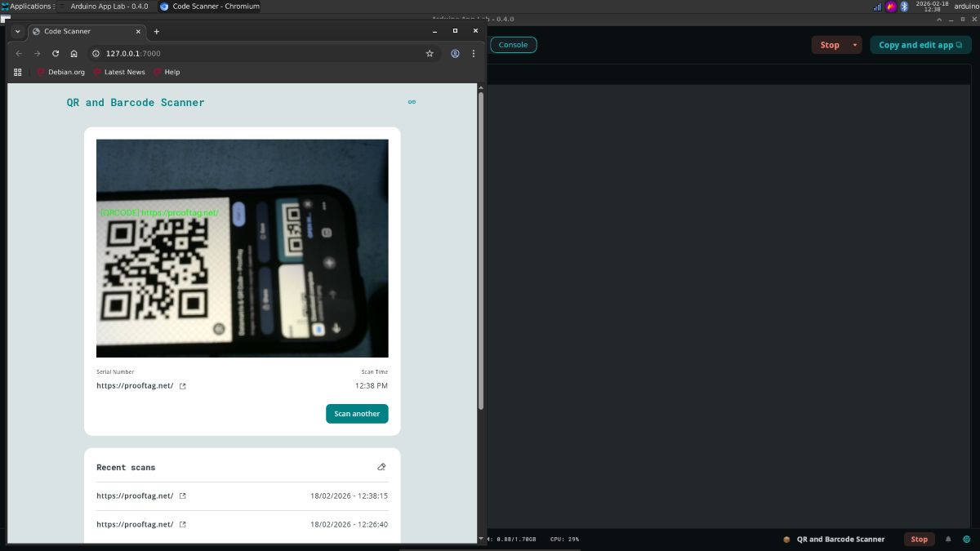Open the Chromium three-dot menu
Viewport: 980px width, 551px height.
(474, 53)
